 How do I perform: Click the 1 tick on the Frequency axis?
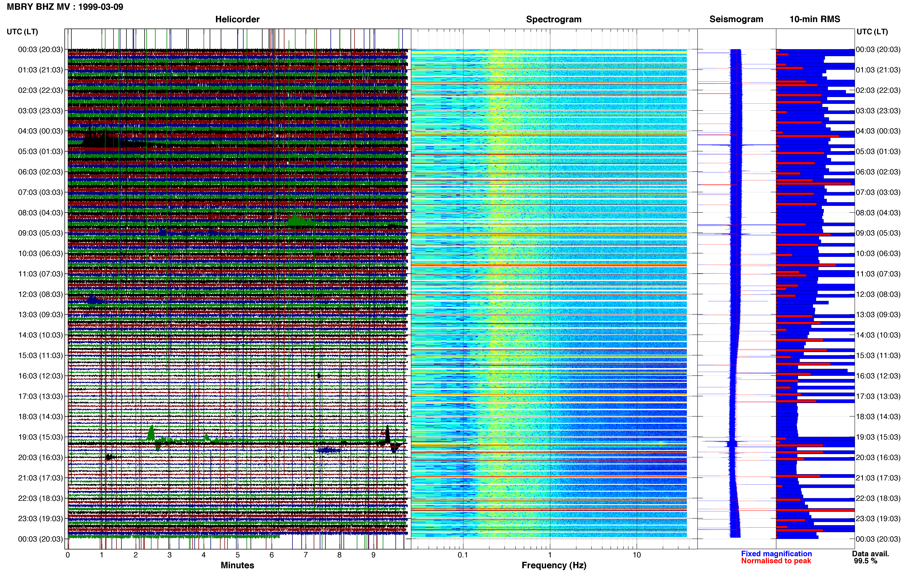coord(550,555)
